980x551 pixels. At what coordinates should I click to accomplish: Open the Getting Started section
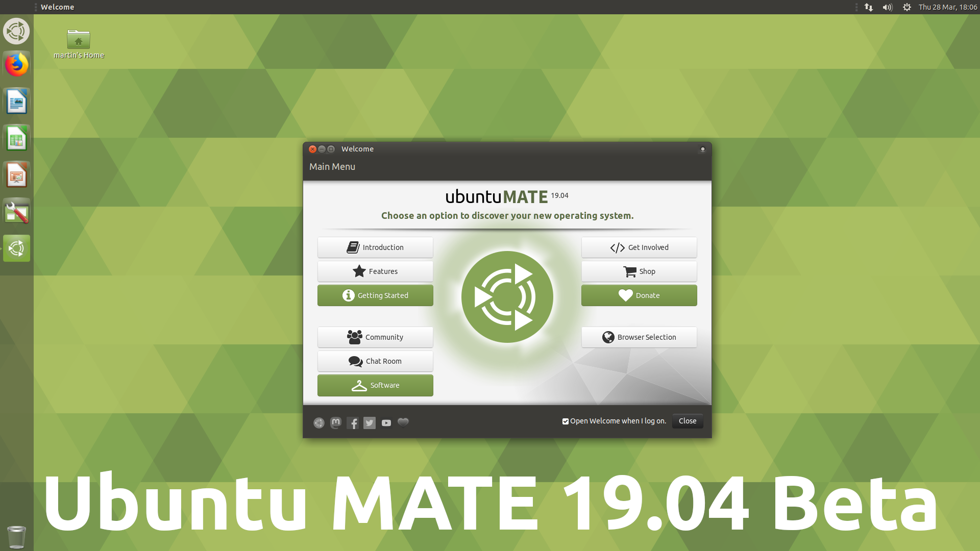coord(375,295)
